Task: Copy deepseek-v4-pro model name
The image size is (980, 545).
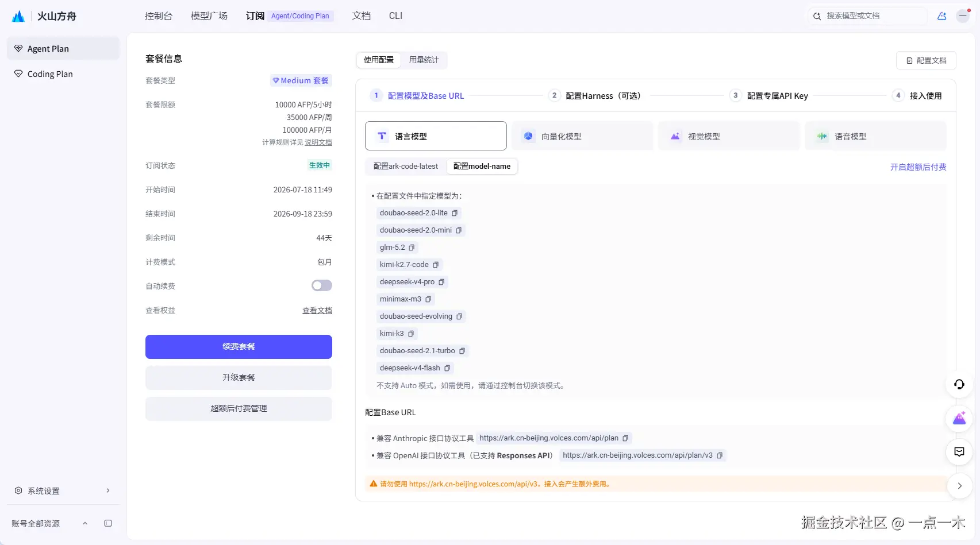Action: (441, 282)
